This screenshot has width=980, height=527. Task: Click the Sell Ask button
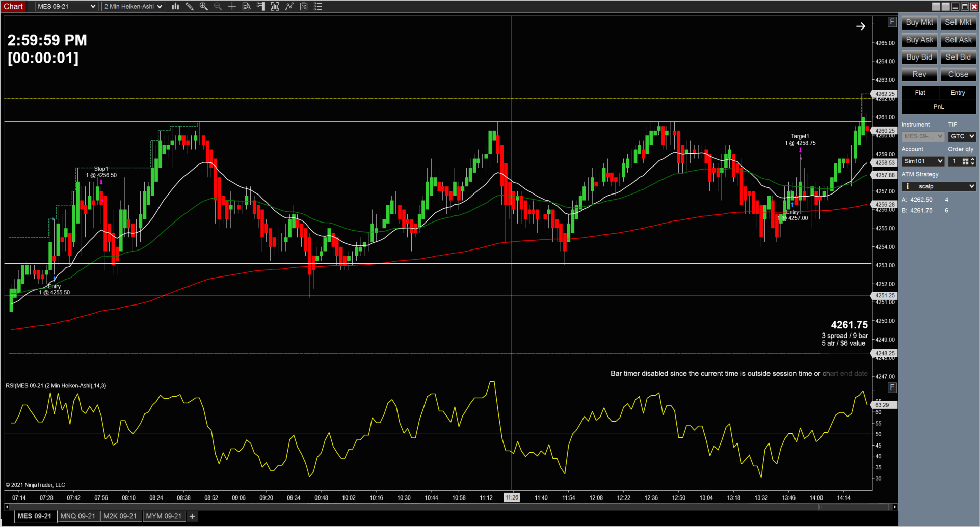(x=958, y=40)
